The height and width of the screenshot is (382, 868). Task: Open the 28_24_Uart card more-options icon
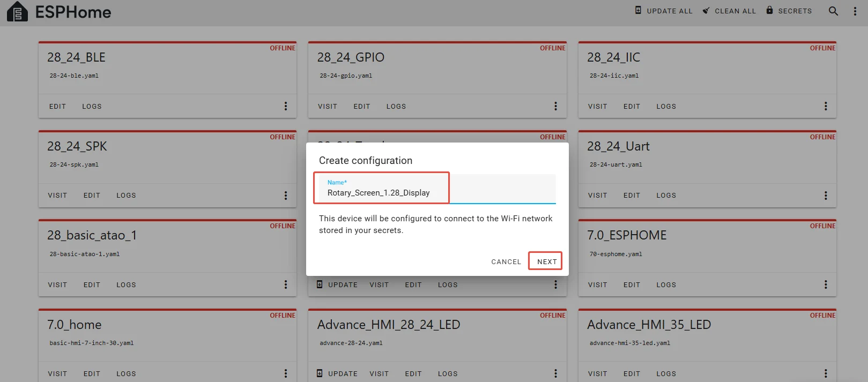pos(826,196)
